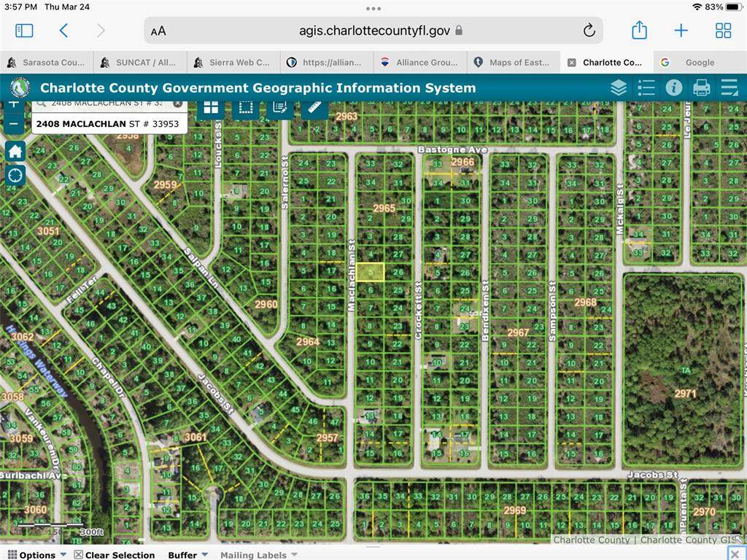Click the Clear Selection button text
The image size is (747, 560).
tap(120, 555)
